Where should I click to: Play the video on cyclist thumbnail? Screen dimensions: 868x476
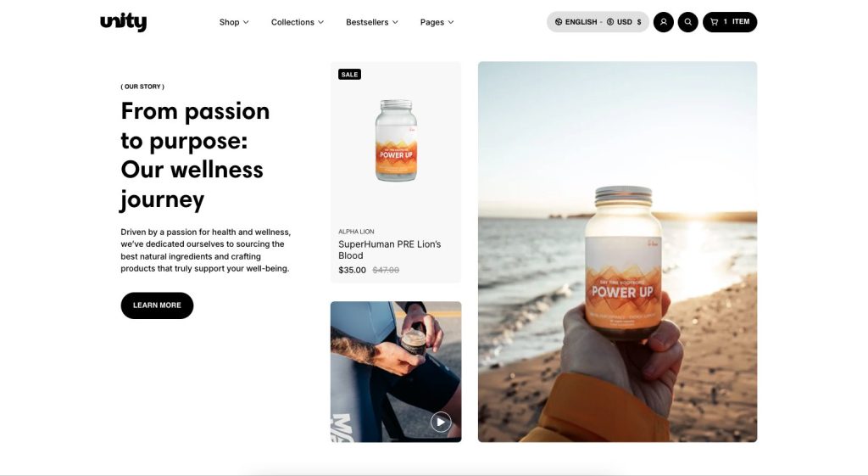[441, 423]
